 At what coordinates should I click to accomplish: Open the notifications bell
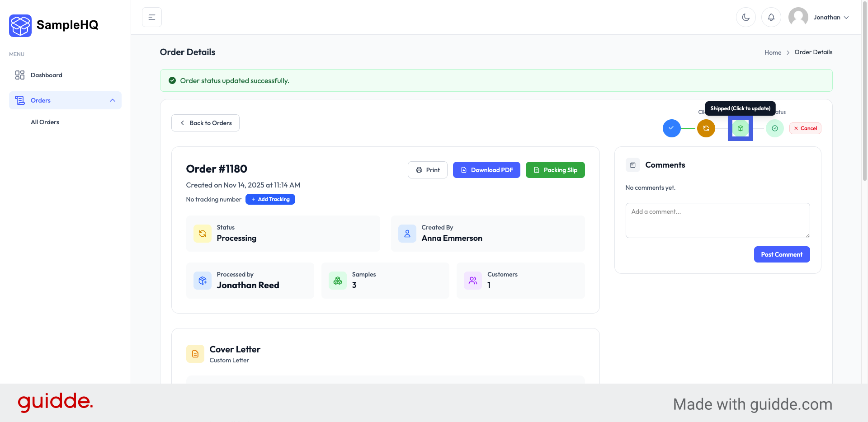coord(771,17)
